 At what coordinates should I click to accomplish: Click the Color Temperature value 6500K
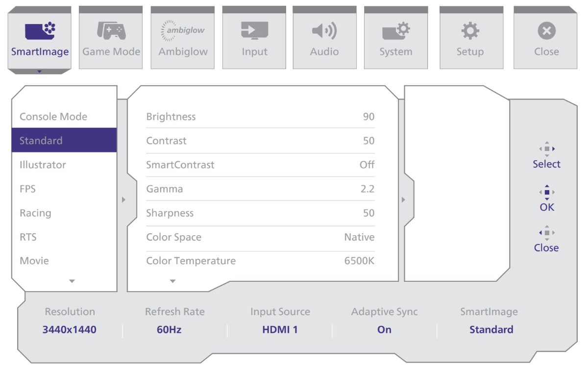(359, 261)
